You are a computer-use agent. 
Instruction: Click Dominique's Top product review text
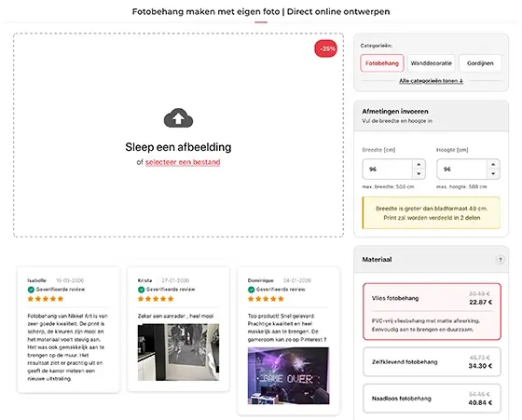(x=287, y=328)
